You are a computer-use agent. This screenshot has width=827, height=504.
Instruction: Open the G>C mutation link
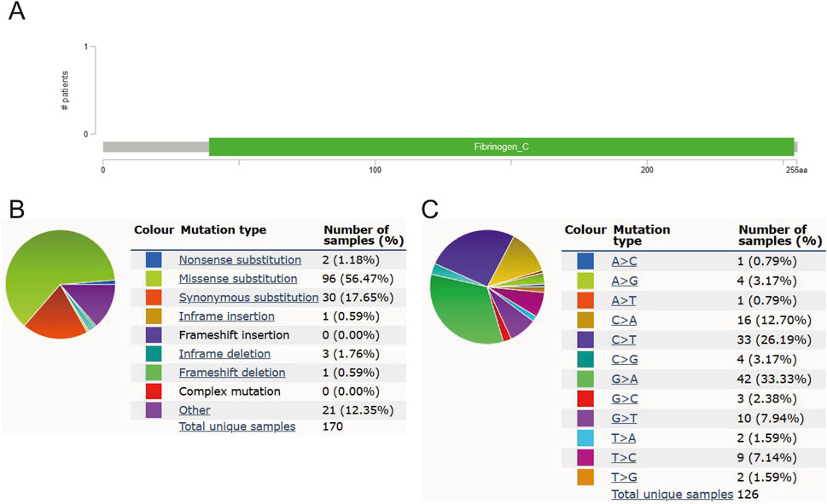click(x=625, y=398)
